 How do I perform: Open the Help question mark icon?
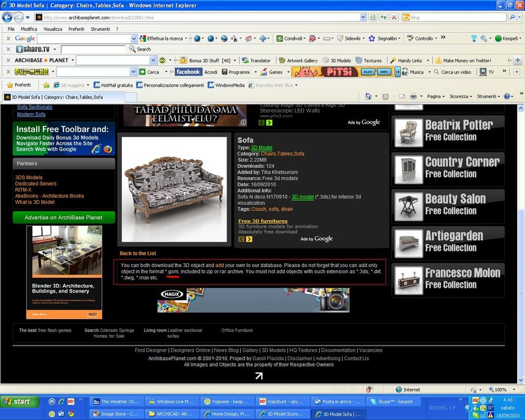click(x=507, y=97)
